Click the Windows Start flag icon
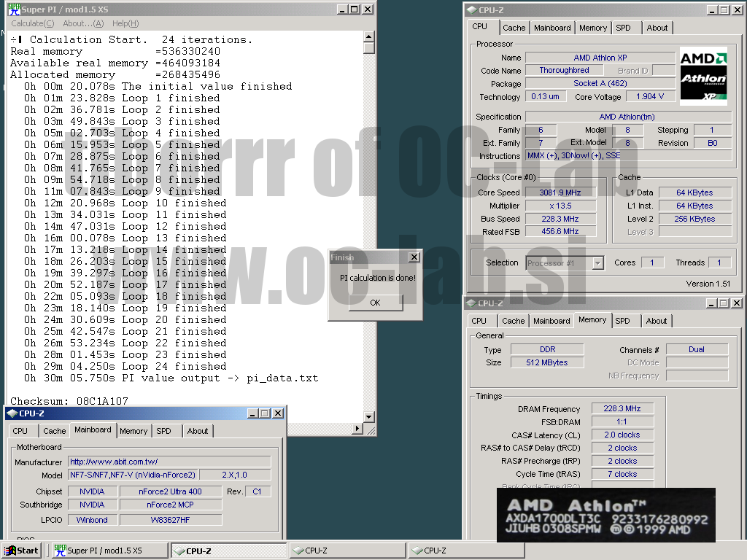The height and width of the screenshot is (560, 747). (9, 551)
